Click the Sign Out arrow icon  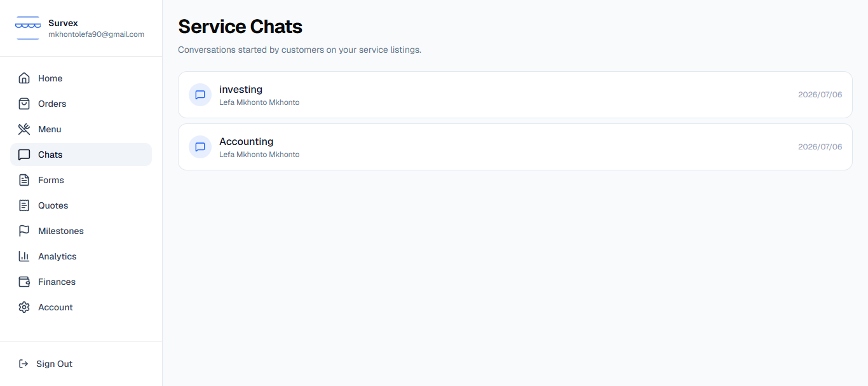click(x=24, y=364)
